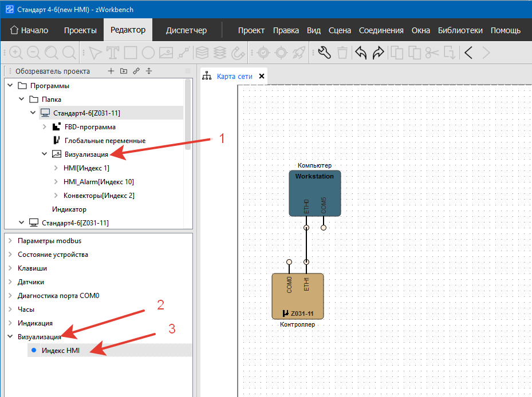532x397 pixels.
Task: Open the Проекты section
Action: 80,30
